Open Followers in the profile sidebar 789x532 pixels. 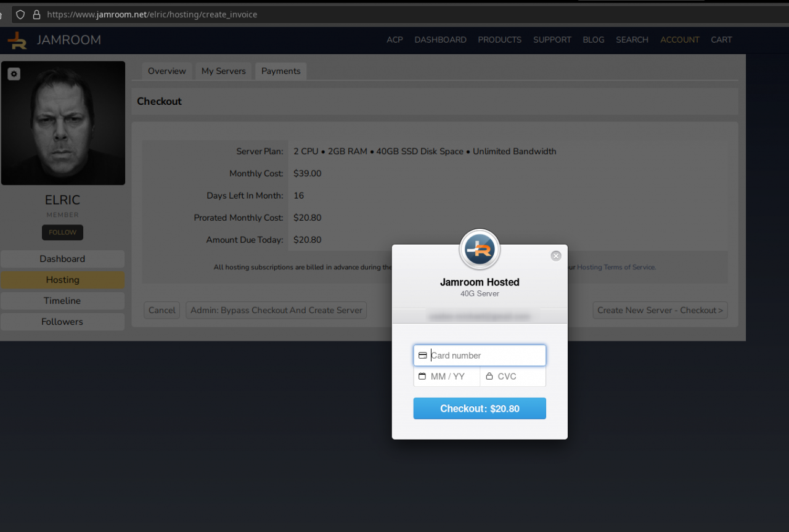tap(62, 322)
